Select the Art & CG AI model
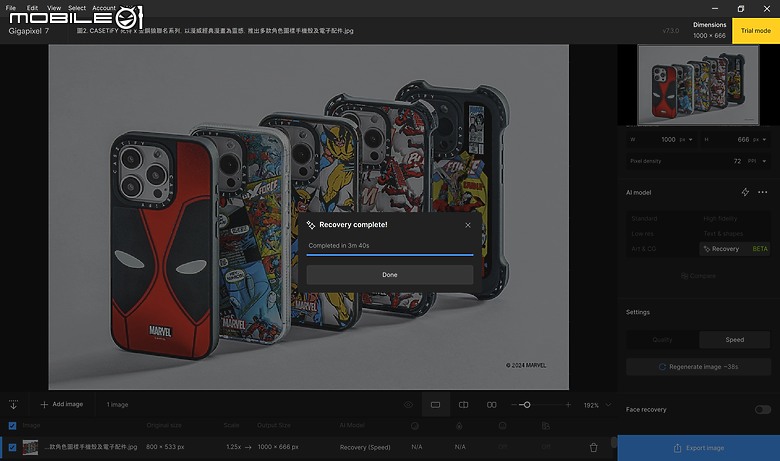Viewport: 780px width, 461px height. coord(644,249)
